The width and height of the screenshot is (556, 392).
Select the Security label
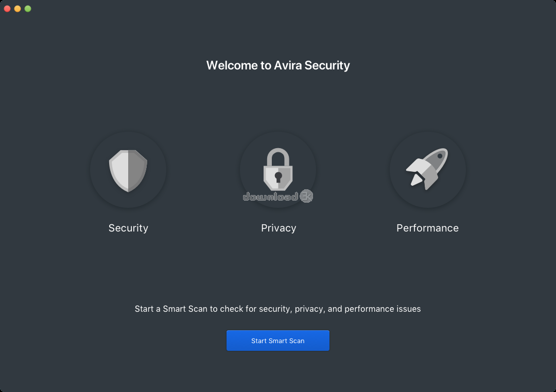(x=128, y=228)
